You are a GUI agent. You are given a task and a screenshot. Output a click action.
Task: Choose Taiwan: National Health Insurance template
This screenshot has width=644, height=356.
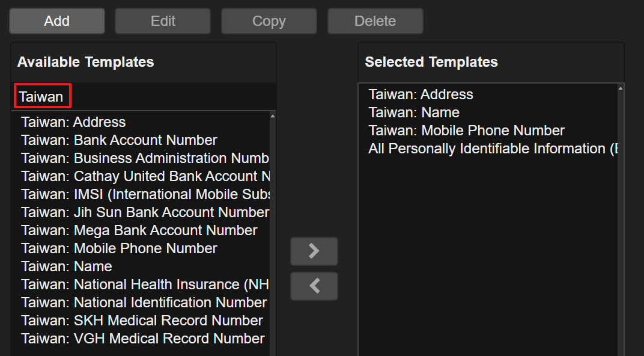(144, 284)
